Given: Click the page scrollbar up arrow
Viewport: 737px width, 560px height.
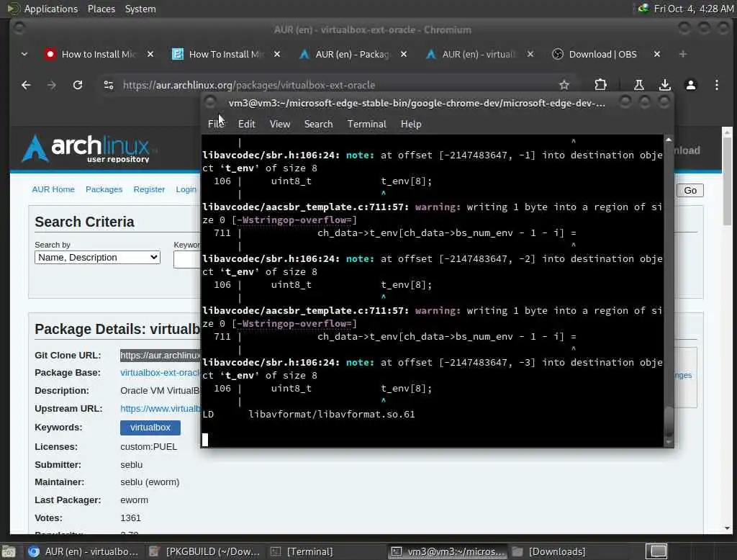Looking at the screenshot, I should tap(727, 132).
